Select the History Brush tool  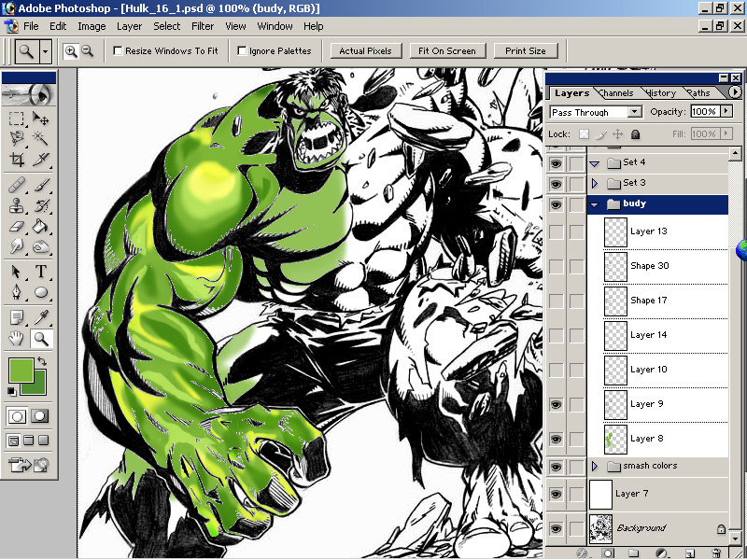pyautogui.click(x=40, y=205)
